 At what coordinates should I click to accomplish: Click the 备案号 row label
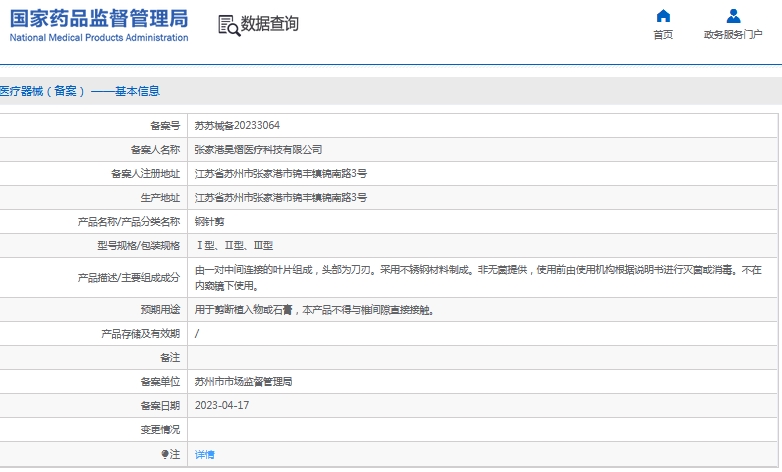point(165,126)
